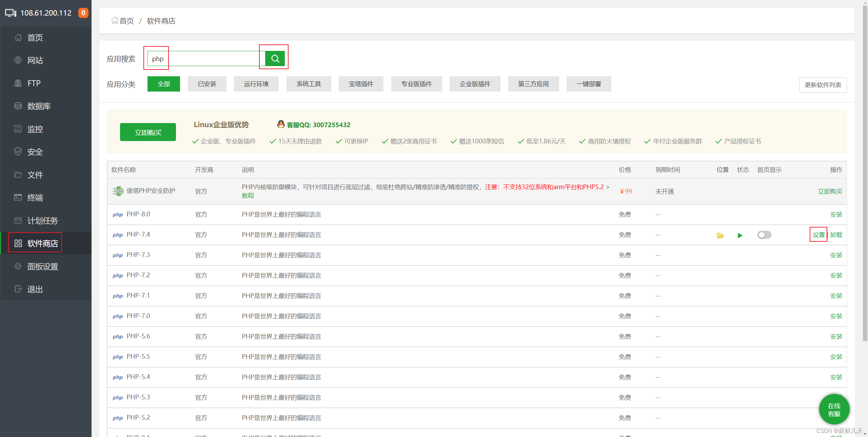This screenshot has height=437, width=868.
Task: Click the php logo icon for PHP-5.2
Action: [118, 418]
